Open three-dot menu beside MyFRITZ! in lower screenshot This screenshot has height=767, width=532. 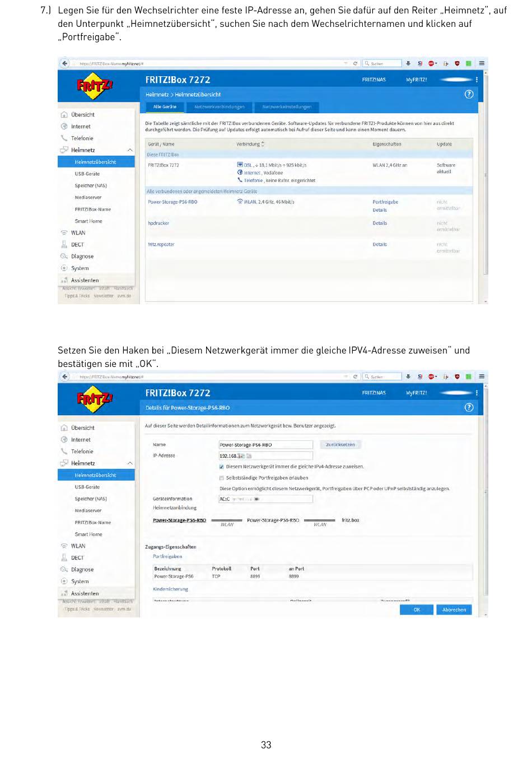coord(477,393)
